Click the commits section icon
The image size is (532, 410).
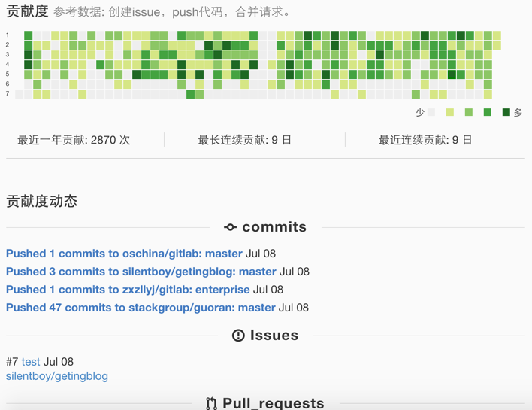tap(230, 227)
